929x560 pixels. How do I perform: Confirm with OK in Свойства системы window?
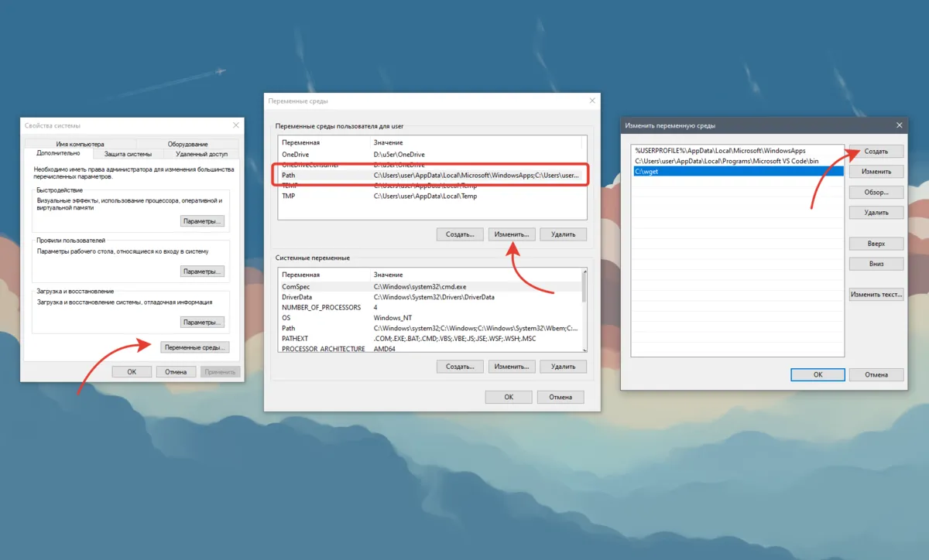click(x=132, y=372)
